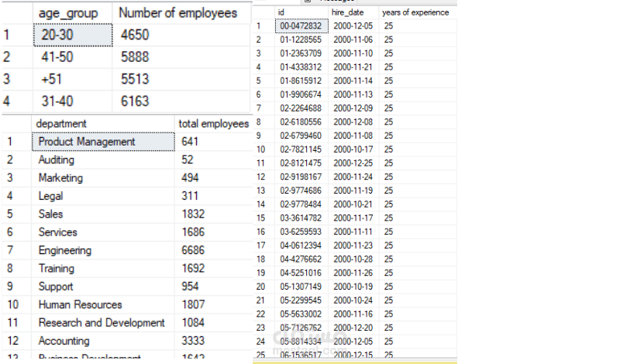Select the hire date 2000-12-25 cell
This screenshot has width=620, height=364.
tap(353, 163)
